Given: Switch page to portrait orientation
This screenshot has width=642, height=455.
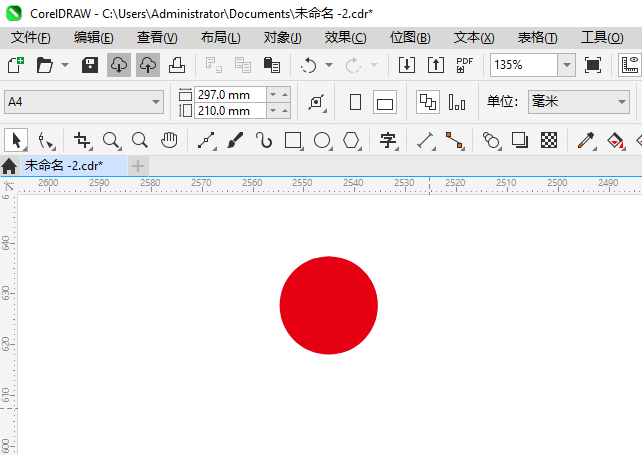Looking at the screenshot, I should pos(355,102).
